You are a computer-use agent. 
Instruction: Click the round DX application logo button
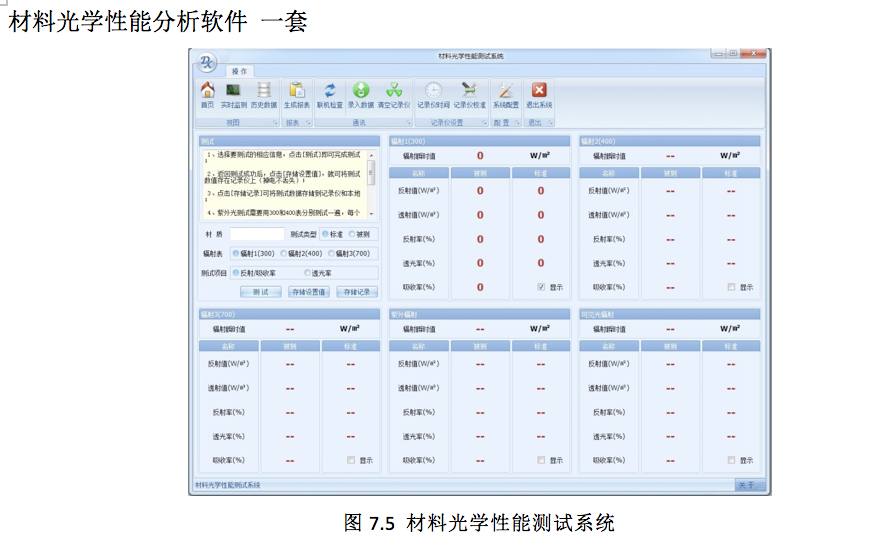click(x=207, y=62)
